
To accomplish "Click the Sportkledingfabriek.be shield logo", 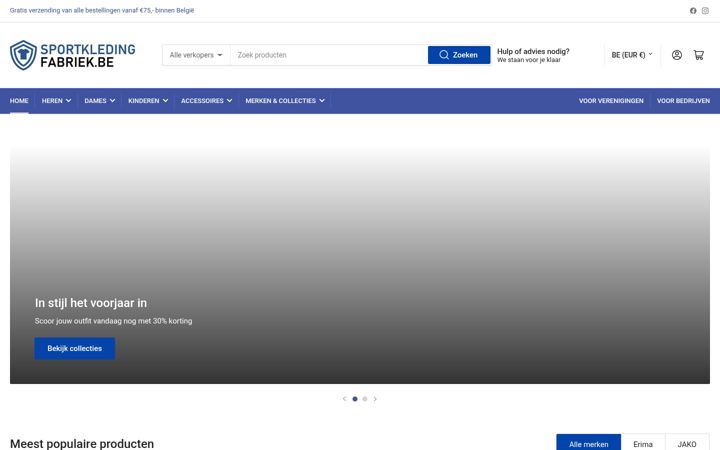I will (x=73, y=55).
